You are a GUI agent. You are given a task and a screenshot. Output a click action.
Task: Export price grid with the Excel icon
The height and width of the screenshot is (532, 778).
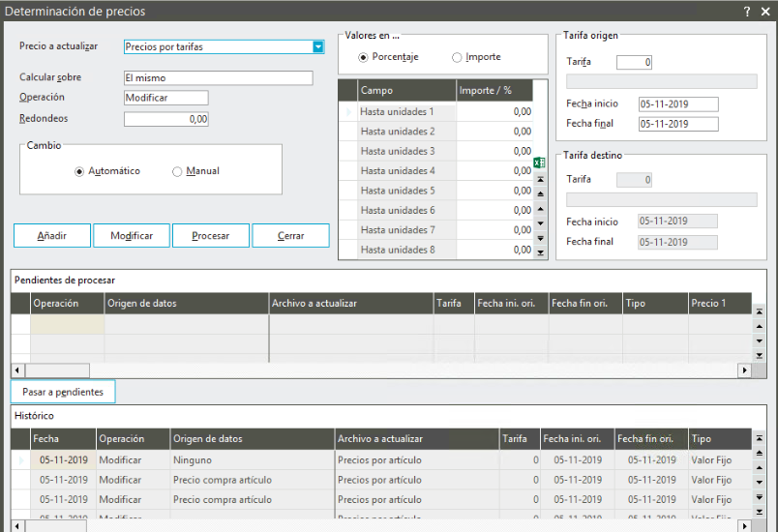tap(540, 163)
